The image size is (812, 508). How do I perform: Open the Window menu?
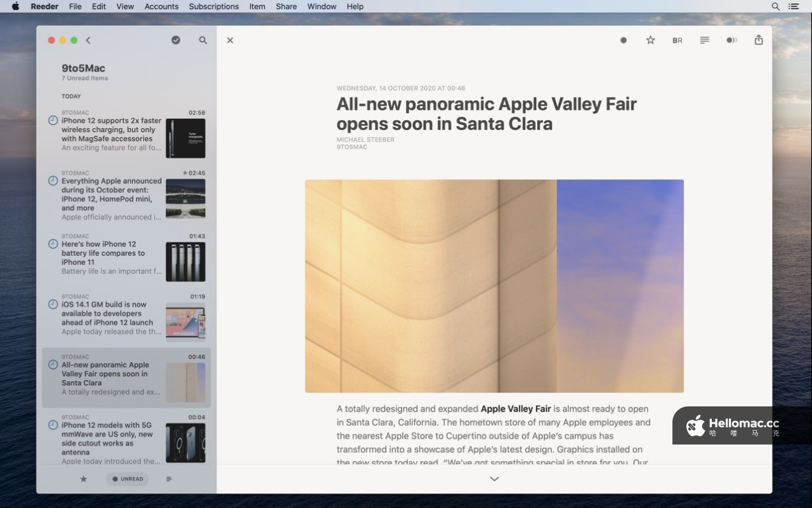[322, 6]
